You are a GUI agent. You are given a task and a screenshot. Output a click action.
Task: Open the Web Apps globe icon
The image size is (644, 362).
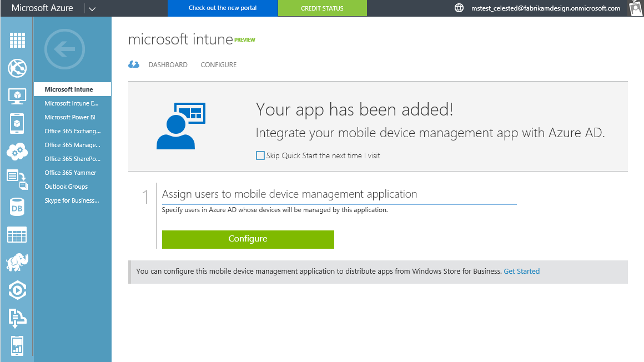coord(17,68)
